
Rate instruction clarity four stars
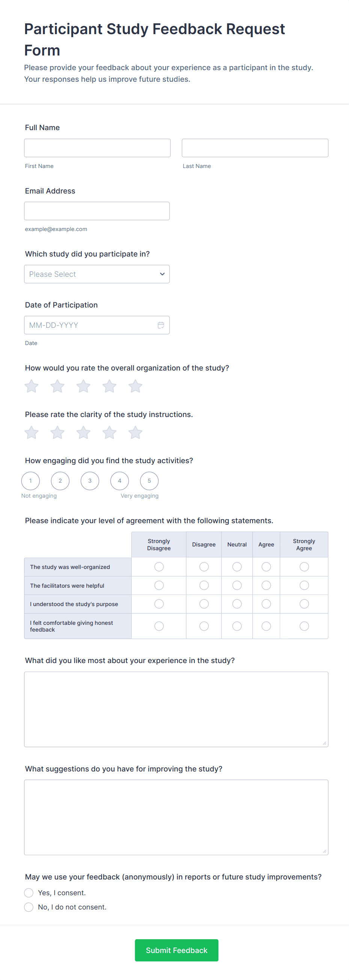coord(109,432)
